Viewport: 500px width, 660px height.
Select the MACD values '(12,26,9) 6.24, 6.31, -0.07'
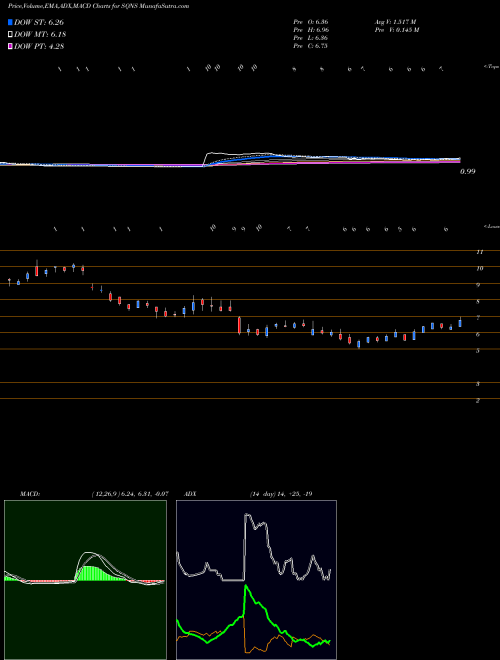(130, 494)
